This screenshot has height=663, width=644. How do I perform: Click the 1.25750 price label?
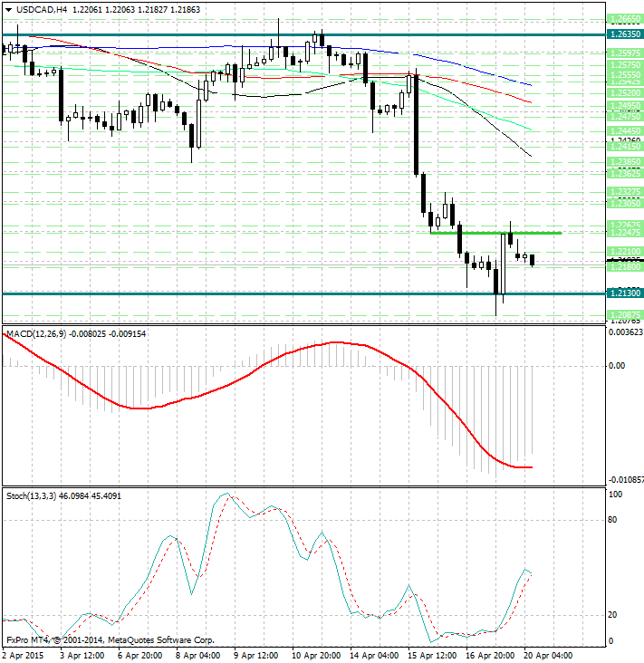[625, 64]
